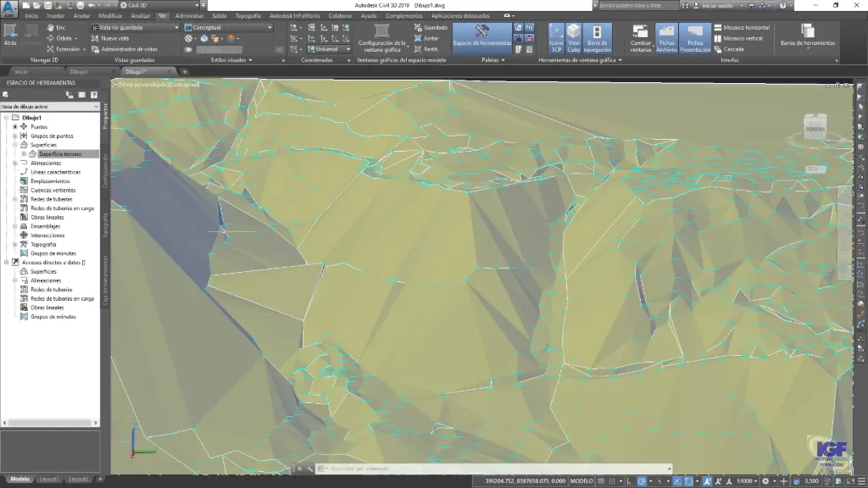Open the Analizar ribbon tab
The height and width of the screenshot is (488, 868).
(x=140, y=15)
